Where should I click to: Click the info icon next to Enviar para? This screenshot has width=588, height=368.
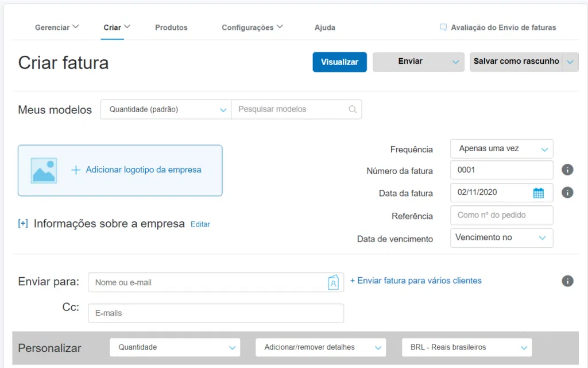(567, 281)
